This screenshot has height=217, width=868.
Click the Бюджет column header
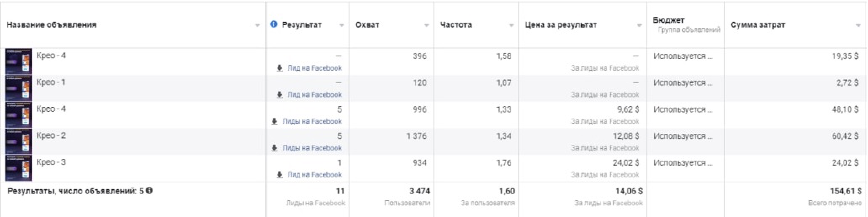(x=668, y=20)
